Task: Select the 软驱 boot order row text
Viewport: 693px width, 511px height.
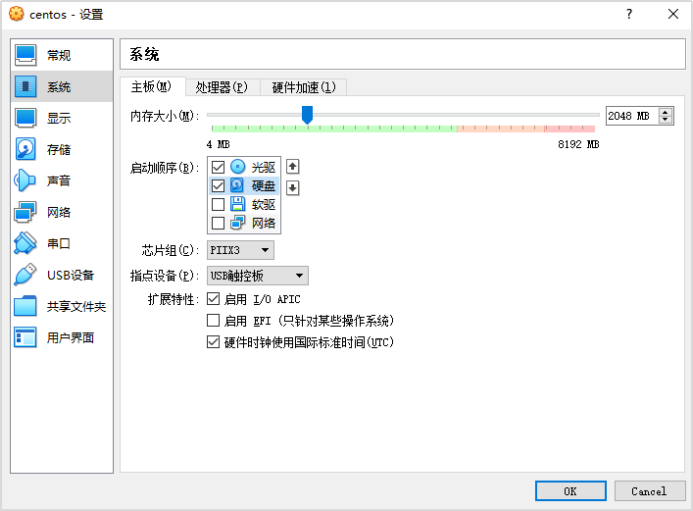Action: pos(263,205)
